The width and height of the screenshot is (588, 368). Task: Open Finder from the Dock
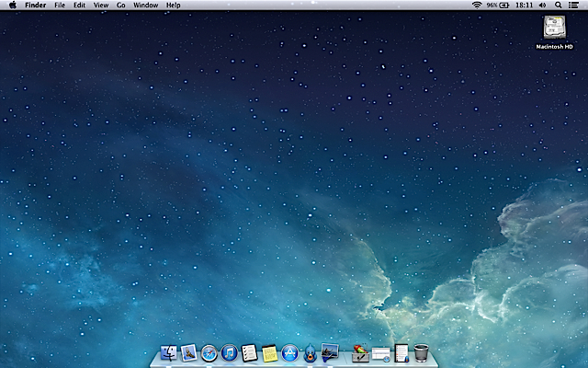169,353
